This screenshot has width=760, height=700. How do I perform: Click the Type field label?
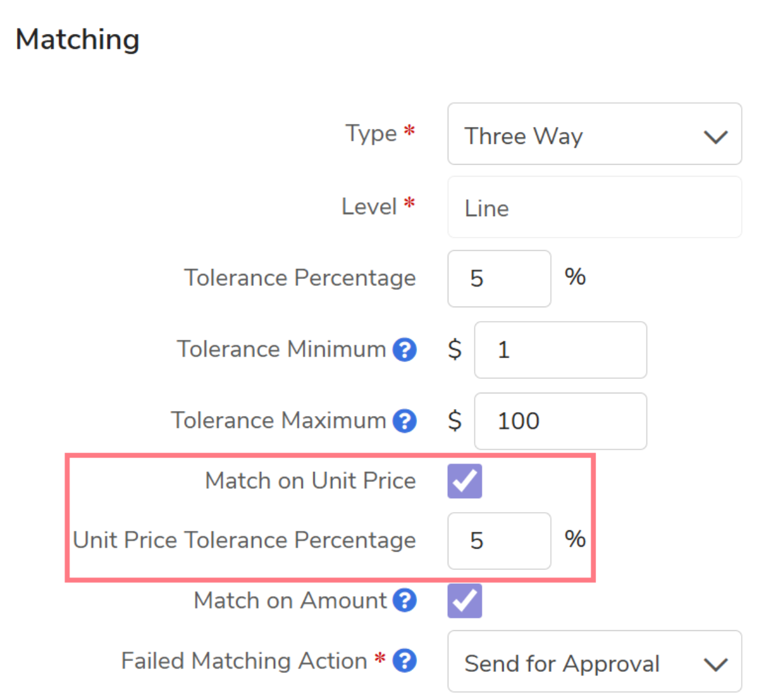point(371,133)
